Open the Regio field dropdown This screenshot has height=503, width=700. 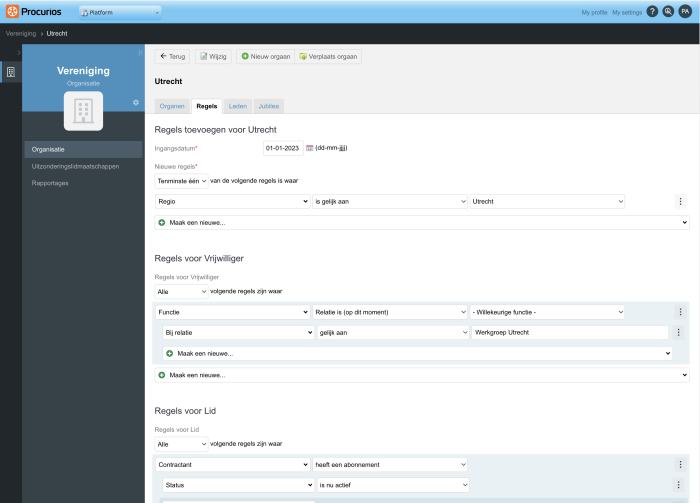233,201
